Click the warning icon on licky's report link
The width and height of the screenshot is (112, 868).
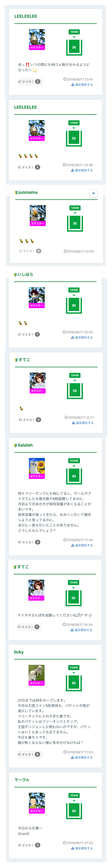click(72, 757)
